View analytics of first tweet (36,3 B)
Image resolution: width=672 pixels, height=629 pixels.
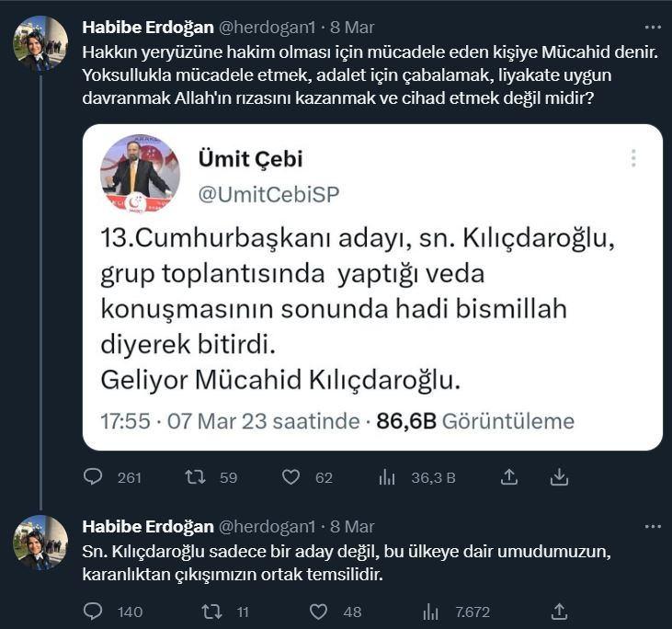[x=387, y=477]
